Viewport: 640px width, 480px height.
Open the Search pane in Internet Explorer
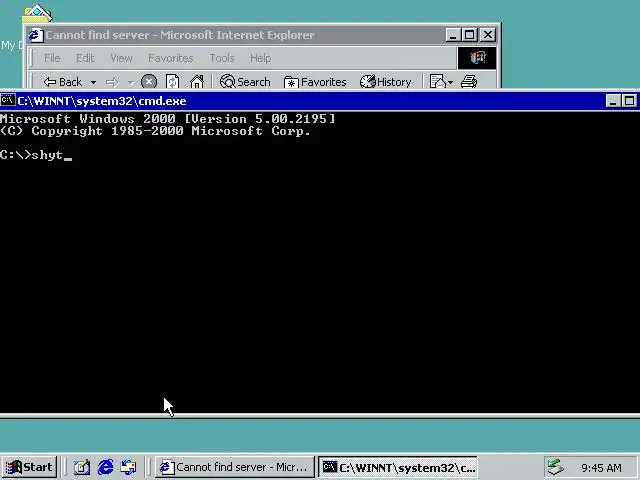pos(245,82)
